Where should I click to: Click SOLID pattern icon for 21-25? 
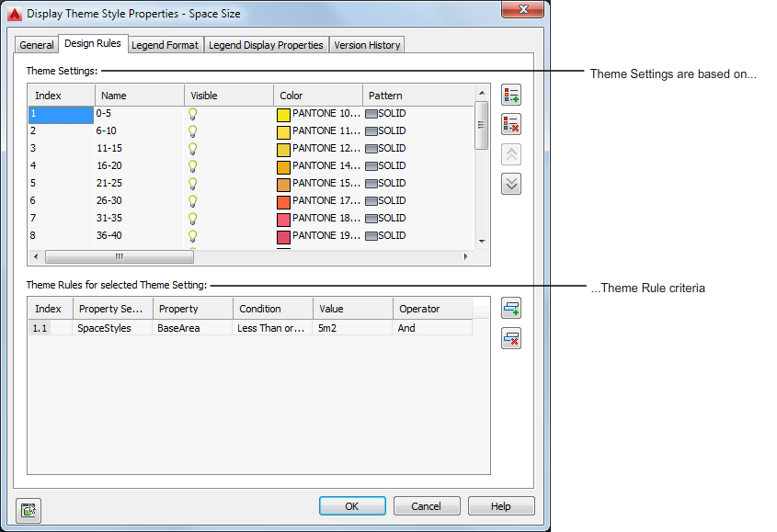click(371, 183)
